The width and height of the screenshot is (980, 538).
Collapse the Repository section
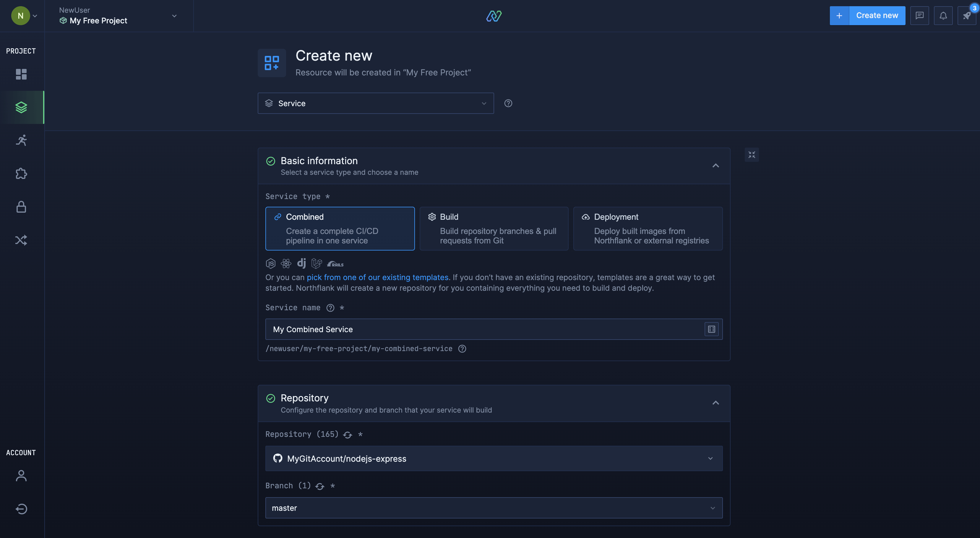coord(715,403)
